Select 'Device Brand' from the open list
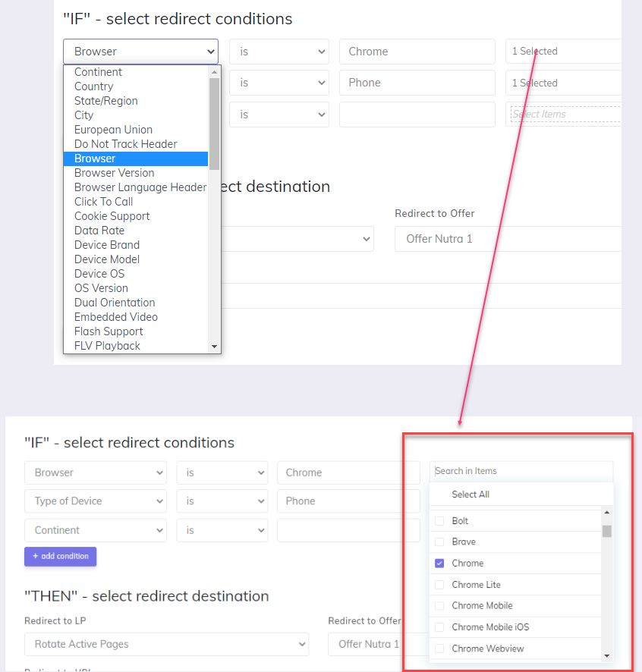The width and height of the screenshot is (642, 672). tap(107, 245)
